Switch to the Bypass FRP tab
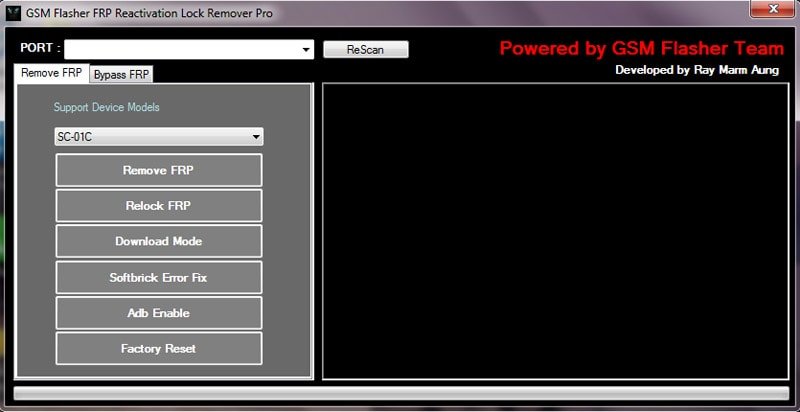The image size is (800, 412). click(121, 74)
